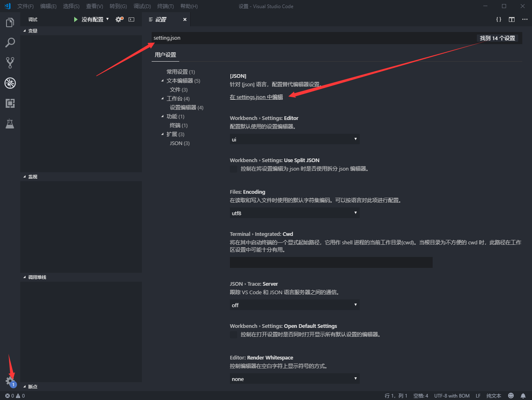Open the Explorer view in the activity bar
532x400 pixels.
pos(10,22)
